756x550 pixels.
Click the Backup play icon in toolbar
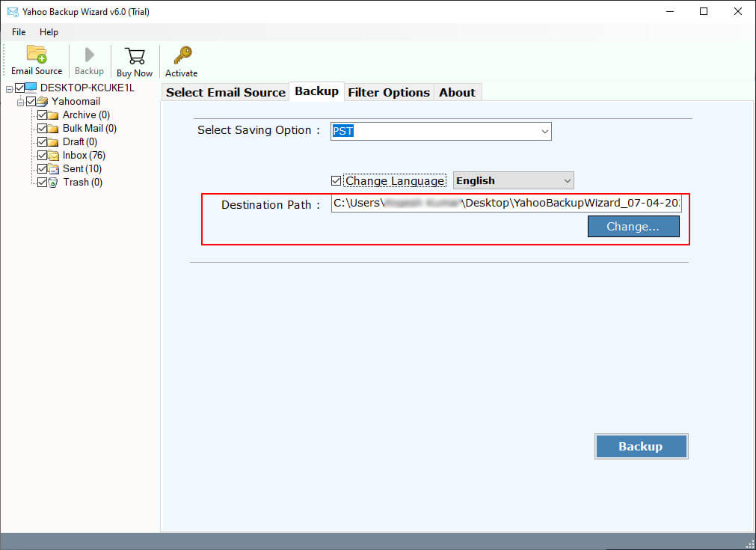tap(89, 55)
